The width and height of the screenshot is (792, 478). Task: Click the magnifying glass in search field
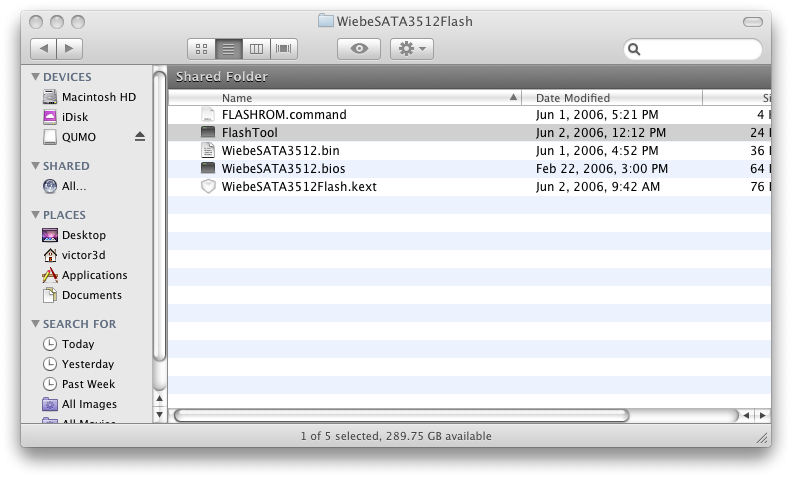pyautogui.click(x=634, y=49)
